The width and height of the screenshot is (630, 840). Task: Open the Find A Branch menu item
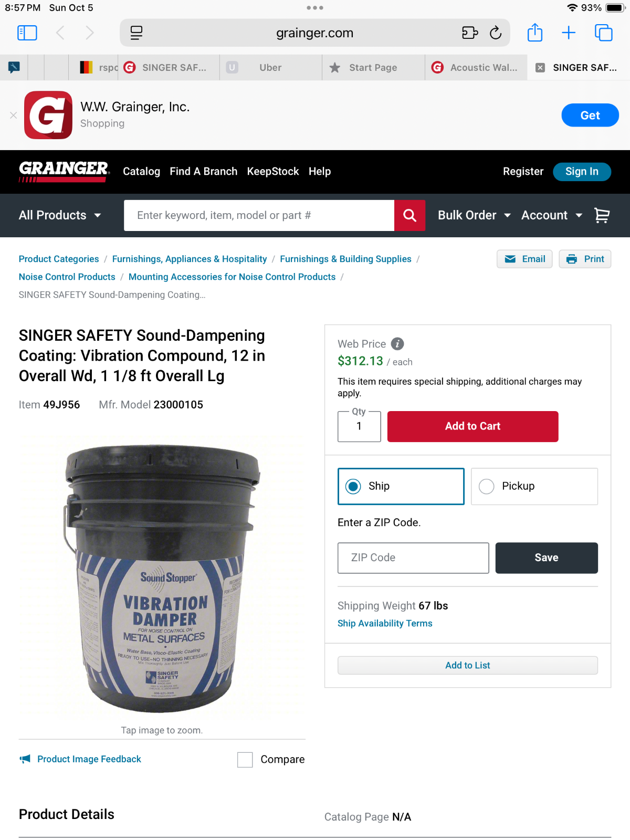click(203, 172)
